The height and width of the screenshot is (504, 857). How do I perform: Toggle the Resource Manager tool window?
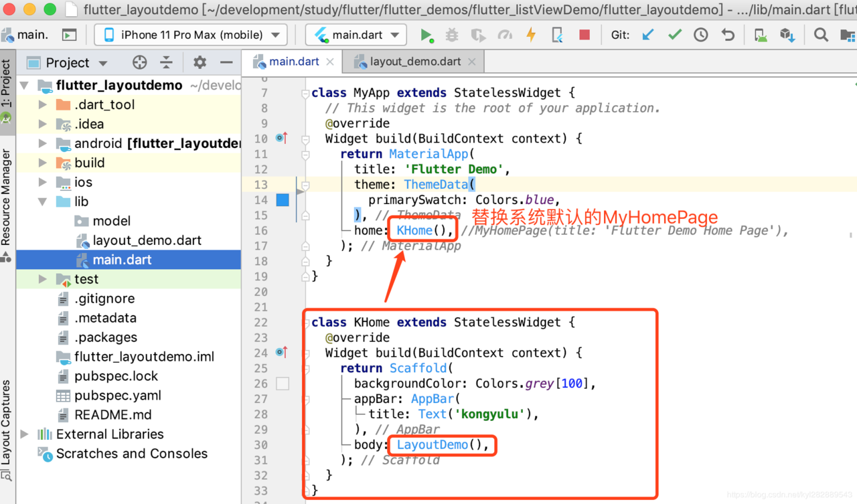click(6, 204)
